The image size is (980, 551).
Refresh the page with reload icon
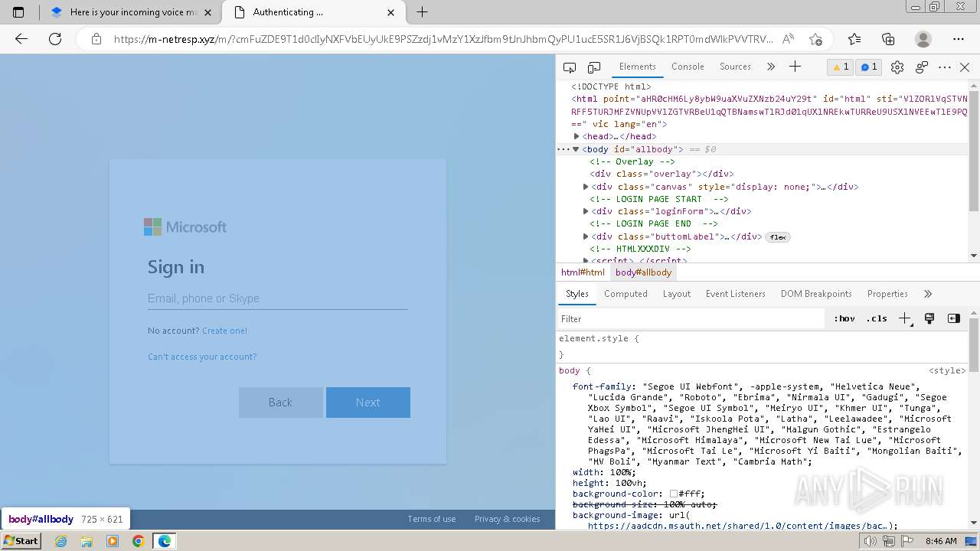55,39
